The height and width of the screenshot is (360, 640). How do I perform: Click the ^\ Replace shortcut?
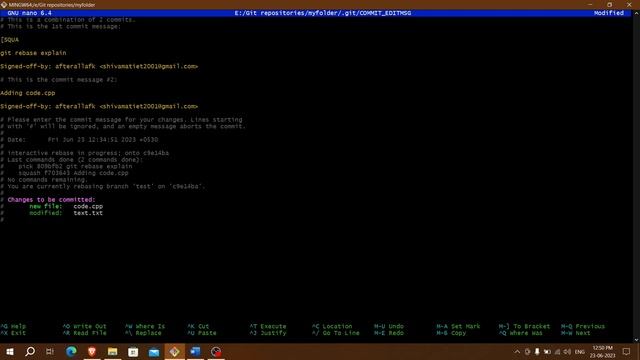pyautogui.click(x=143, y=333)
